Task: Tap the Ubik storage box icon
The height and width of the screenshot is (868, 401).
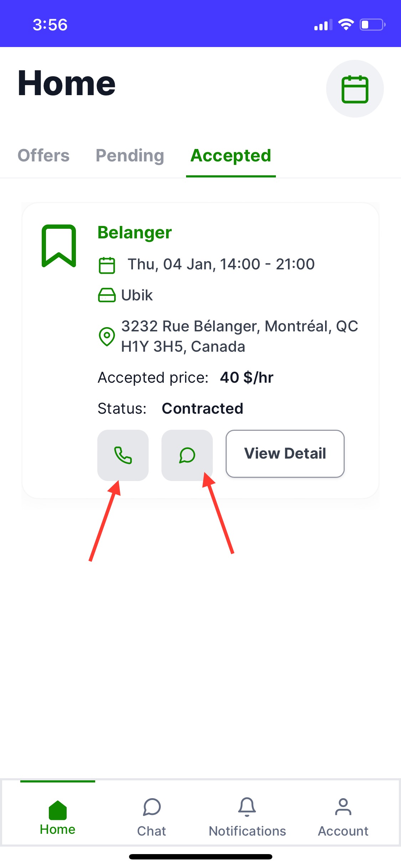Action: point(107,295)
